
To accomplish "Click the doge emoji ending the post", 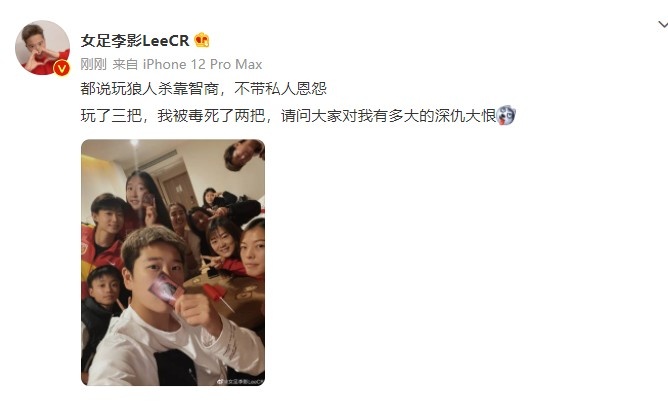I will (x=506, y=115).
